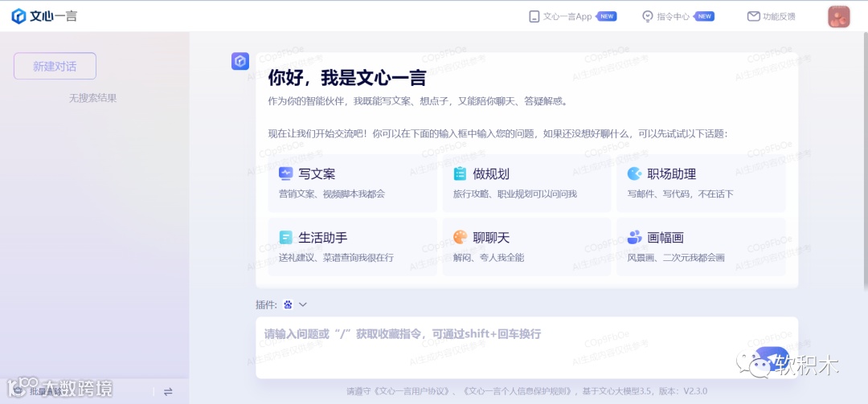Screen dimensions: 868x404
Task: Open 指令中心 from the header
Action: [x=674, y=17]
